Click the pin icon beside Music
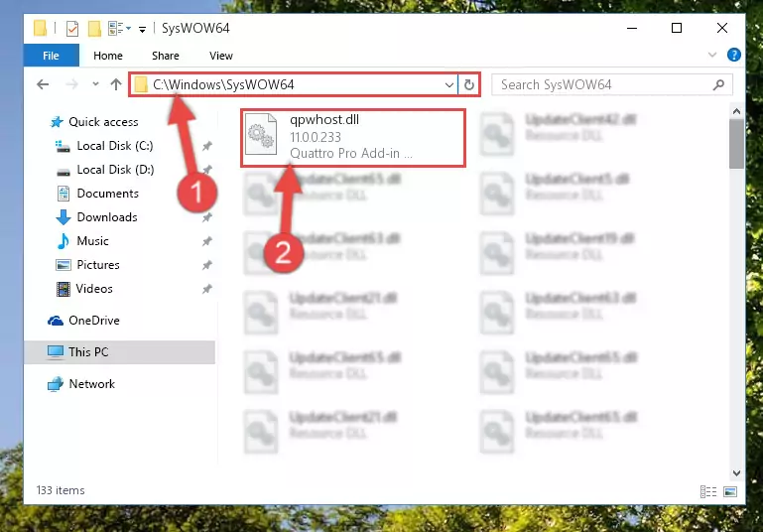Screen dimensions: 763x532 [206, 241]
